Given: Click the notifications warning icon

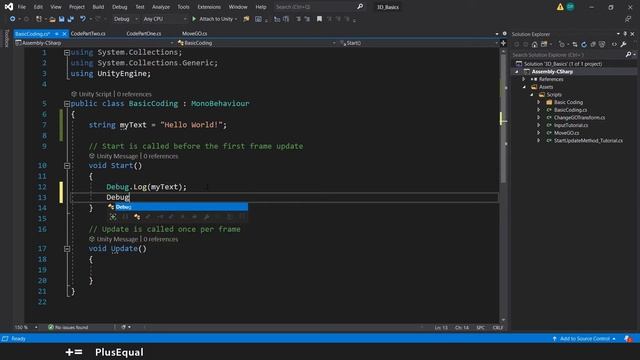Looking at the screenshot, I should pos(560,7).
